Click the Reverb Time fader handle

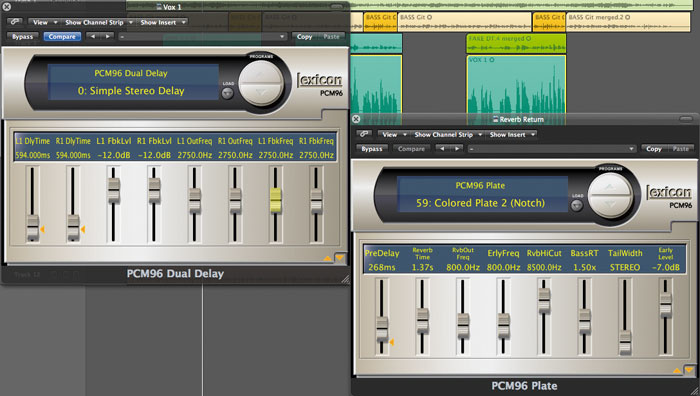coord(423,321)
